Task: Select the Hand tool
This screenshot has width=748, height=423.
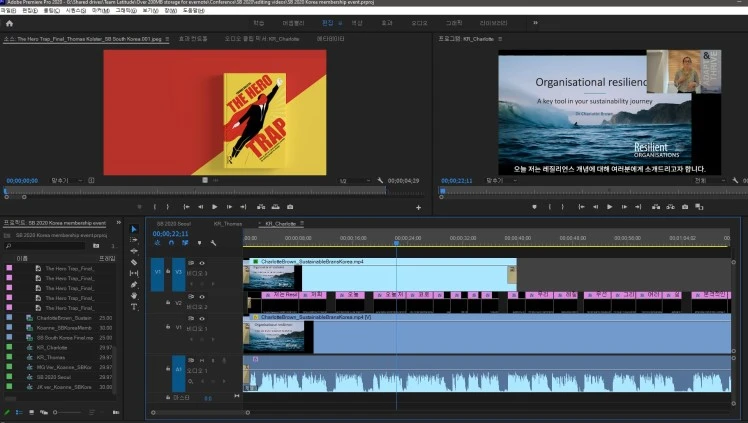Action: [134, 295]
